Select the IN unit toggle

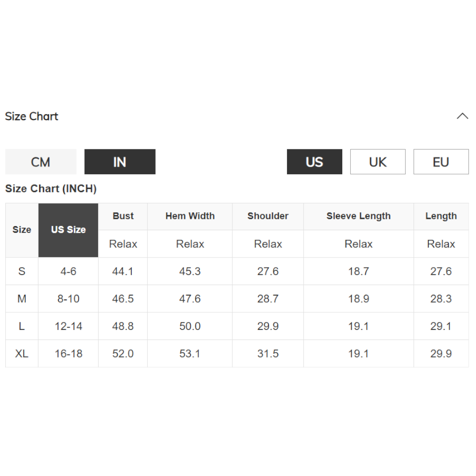tap(120, 162)
